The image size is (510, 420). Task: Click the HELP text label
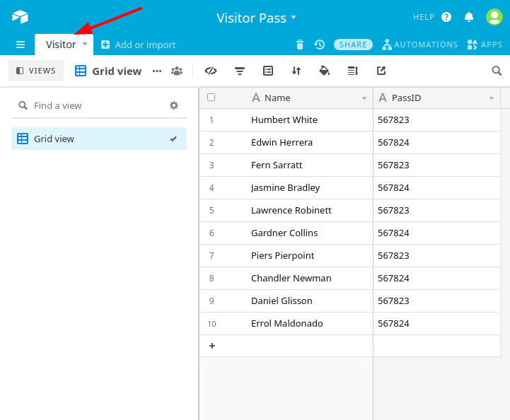[x=424, y=17]
